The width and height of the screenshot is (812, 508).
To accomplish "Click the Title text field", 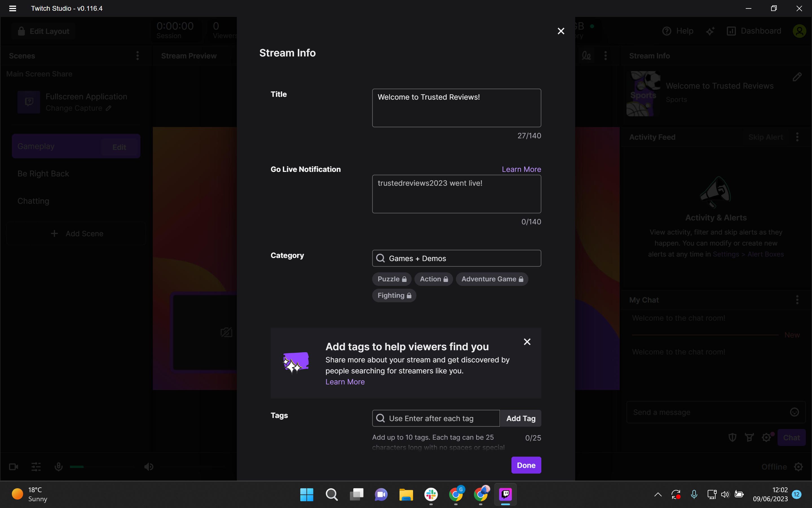I will tap(456, 108).
